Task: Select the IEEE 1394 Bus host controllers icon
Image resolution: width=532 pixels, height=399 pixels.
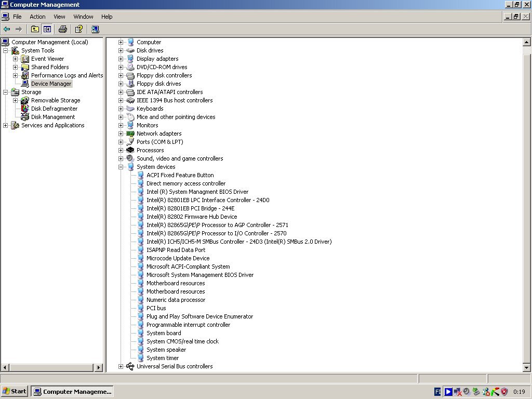Action: pyautogui.click(x=130, y=100)
